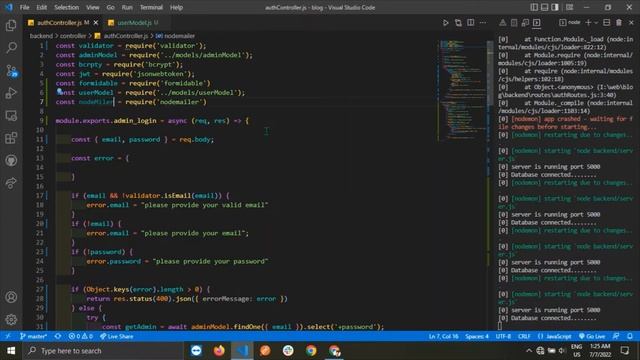This screenshot has height=360, width=640.
Task: Create a new terminal with plus icon
Action: tap(588, 23)
